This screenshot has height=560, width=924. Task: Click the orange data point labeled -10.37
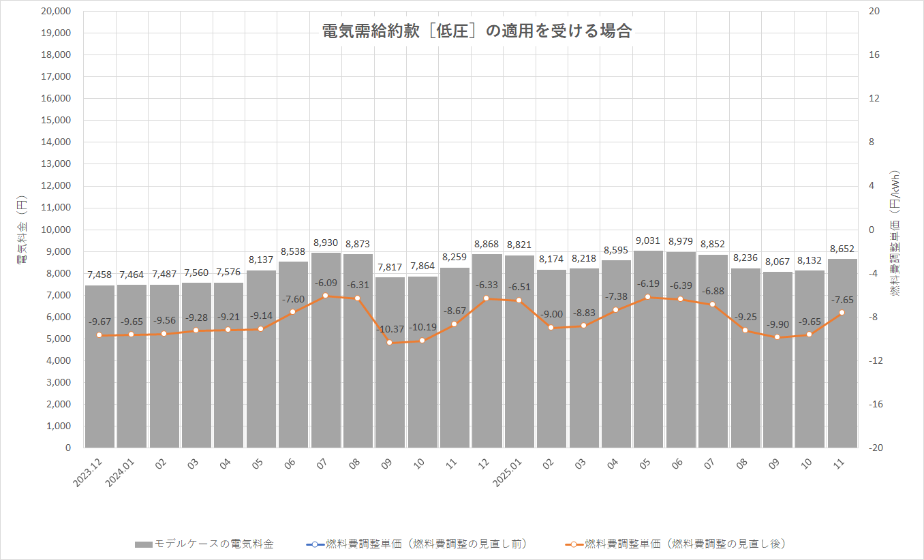390,343
